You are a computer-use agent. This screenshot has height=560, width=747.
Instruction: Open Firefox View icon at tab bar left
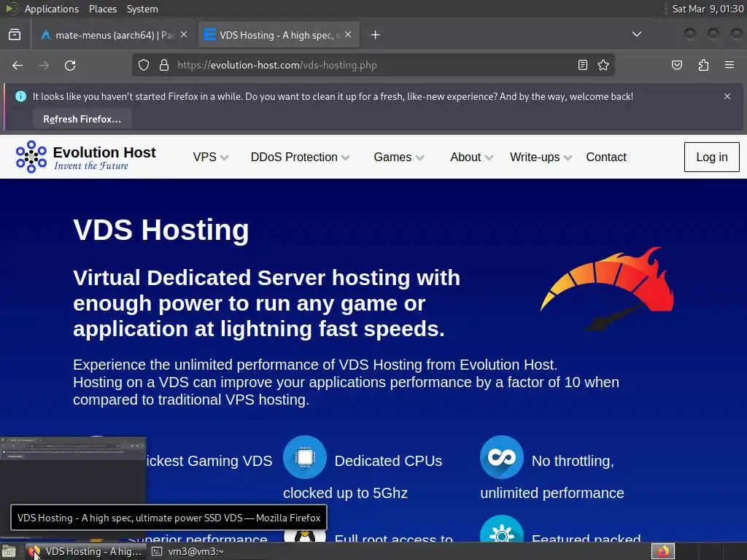point(15,35)
